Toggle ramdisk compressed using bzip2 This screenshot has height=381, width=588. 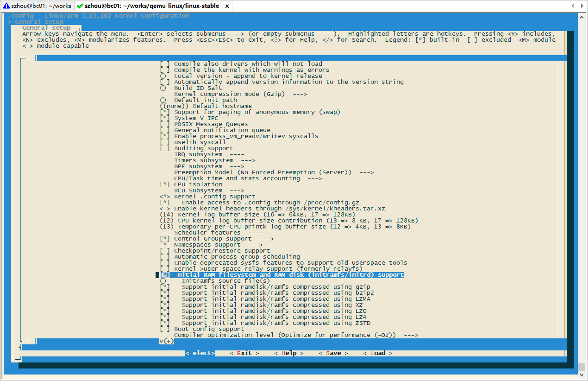267,293
